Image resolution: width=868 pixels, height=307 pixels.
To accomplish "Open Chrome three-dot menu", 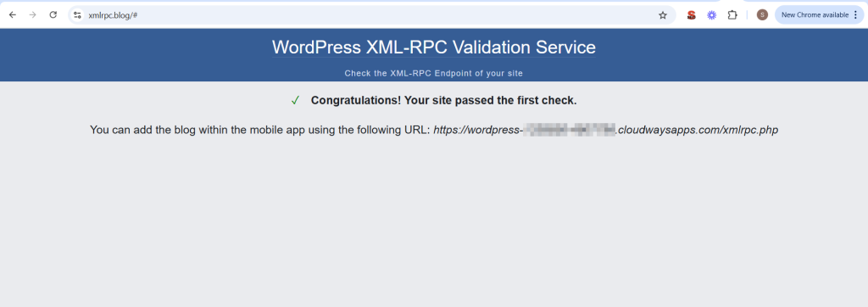I will 856,15.
